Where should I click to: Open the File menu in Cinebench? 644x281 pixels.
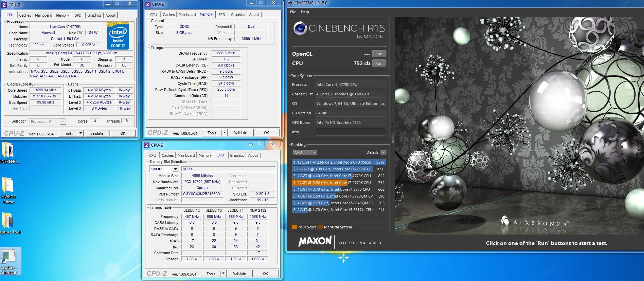click(x=293, y=12)
